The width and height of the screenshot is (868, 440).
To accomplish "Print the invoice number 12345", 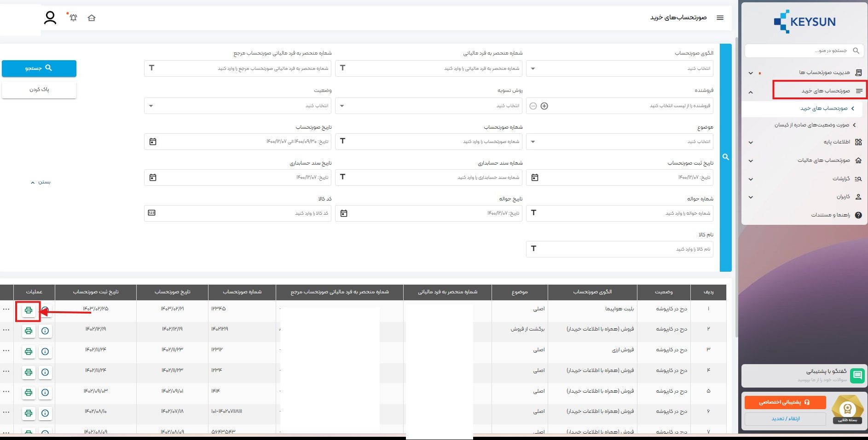I will (x=29, y=310).
